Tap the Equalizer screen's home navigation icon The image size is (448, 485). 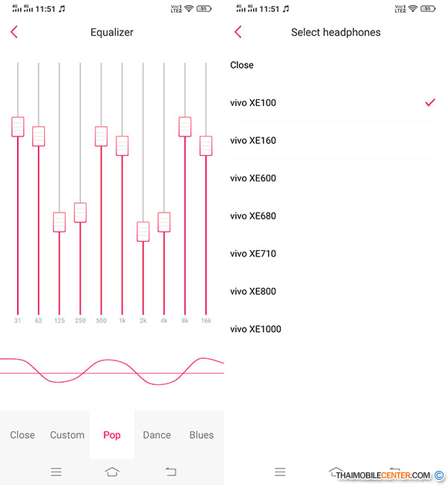point(112,472)
